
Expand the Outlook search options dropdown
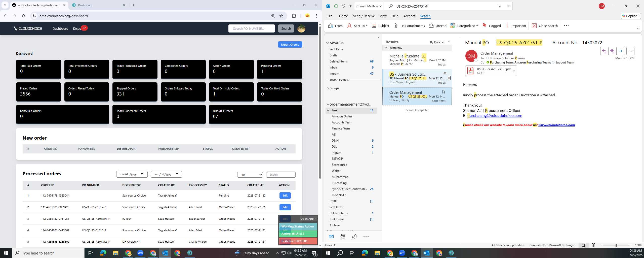point(500,6)
